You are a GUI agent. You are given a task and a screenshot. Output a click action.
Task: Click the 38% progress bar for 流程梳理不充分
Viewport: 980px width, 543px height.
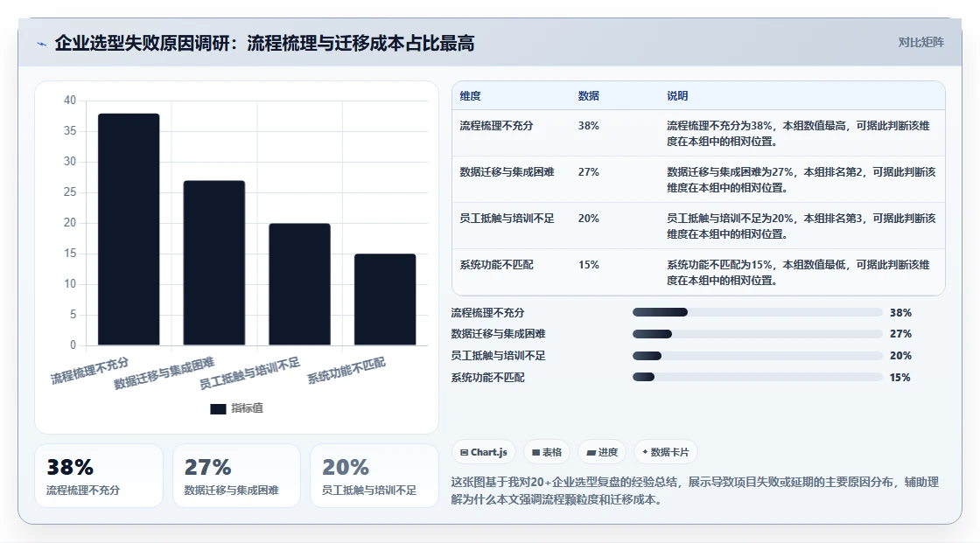coord(757,312)
